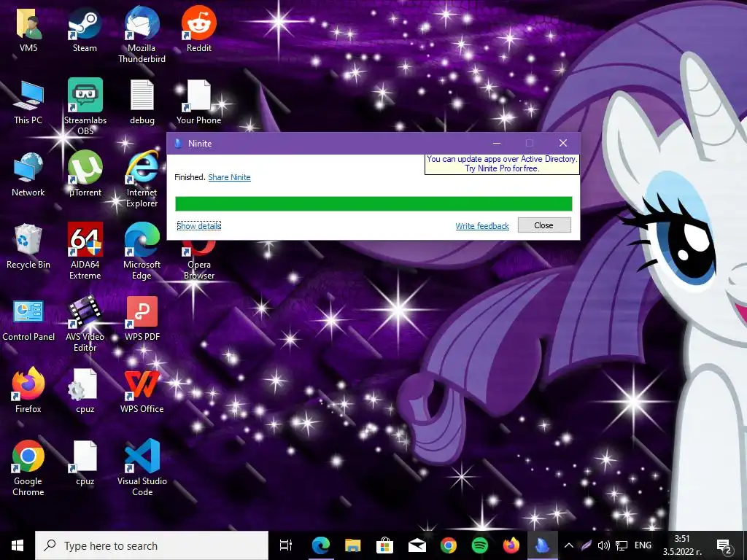Open the Windows Start menu
The width and height of the screenshot is (747, 560).
[18, 545]
